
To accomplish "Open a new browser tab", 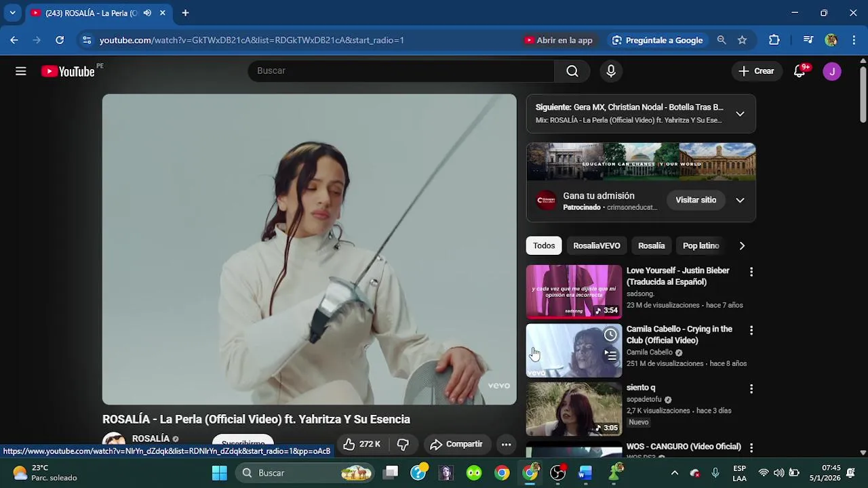I will (x=185, y=13).
